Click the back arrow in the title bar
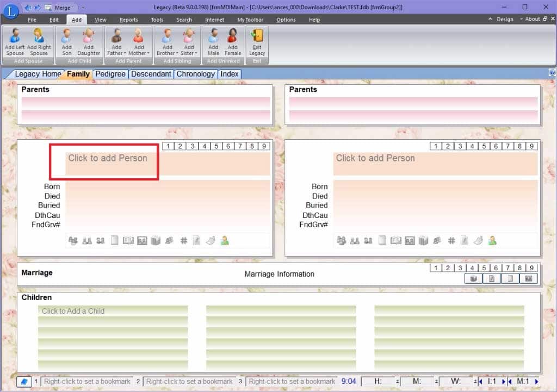This screenshot has height=392, width=557. (x=28, y=7)
